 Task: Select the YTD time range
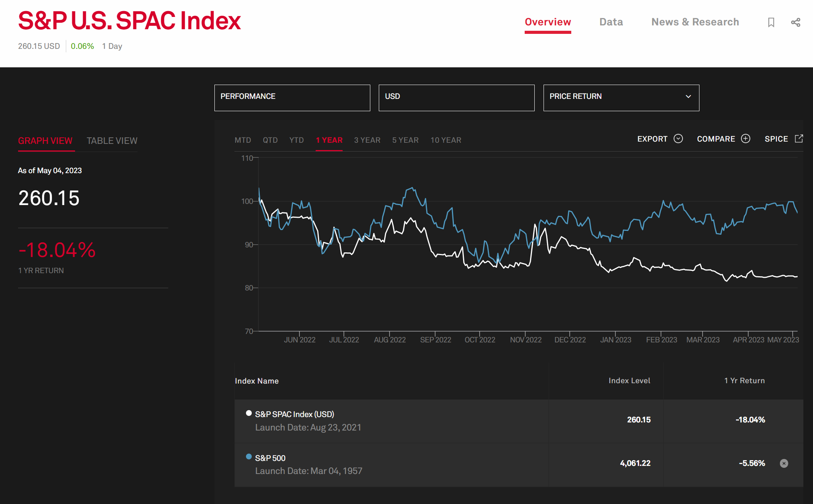click(296, 140)
